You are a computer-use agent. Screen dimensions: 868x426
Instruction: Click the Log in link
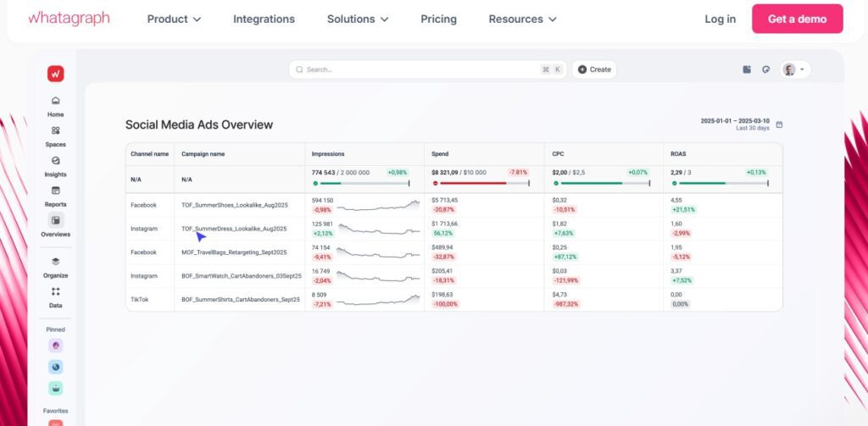click(720, 19)
